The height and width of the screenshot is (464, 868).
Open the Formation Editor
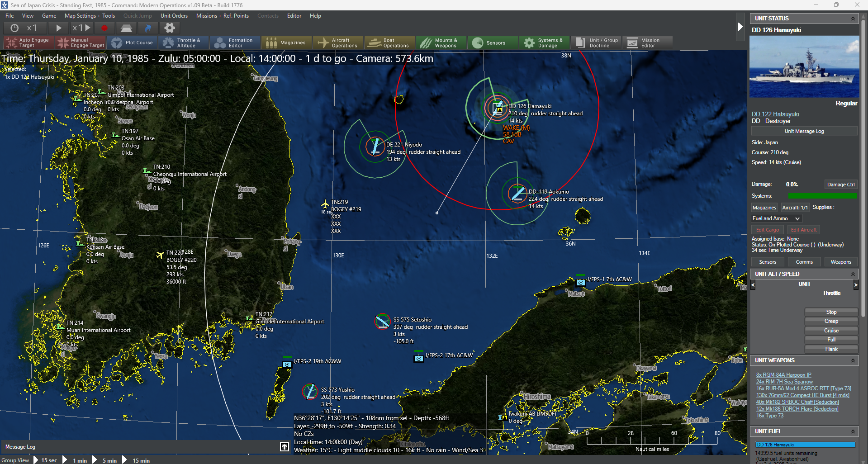(236, 43)
